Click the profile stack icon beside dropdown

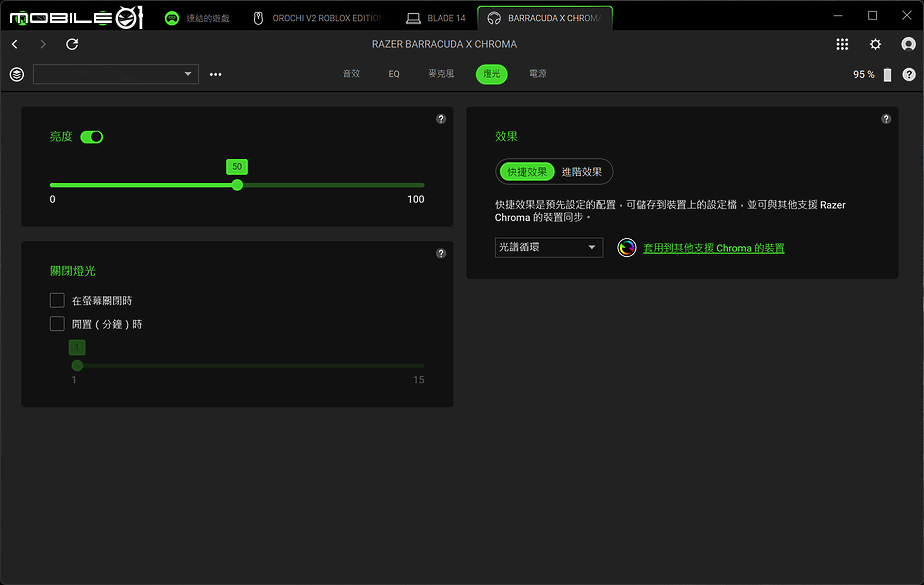(17, 74)
